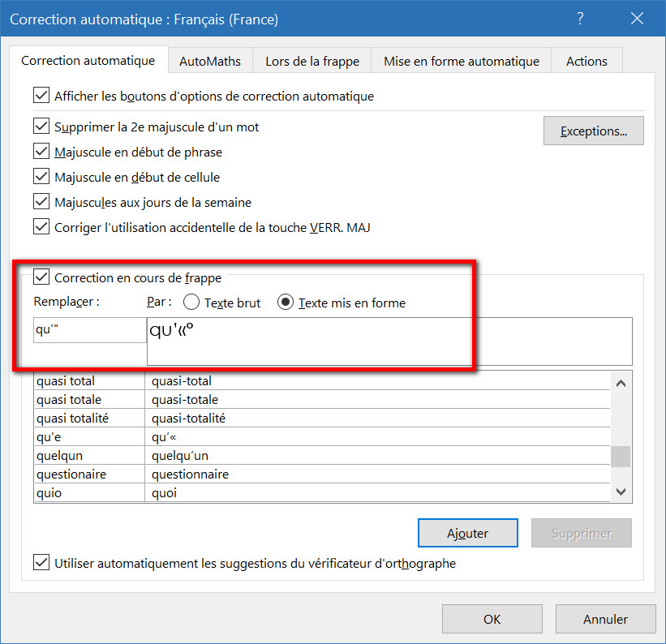Open the Lors de la frappe tab
The height and width of the screenshot is (644, 666).
point(312,61)
